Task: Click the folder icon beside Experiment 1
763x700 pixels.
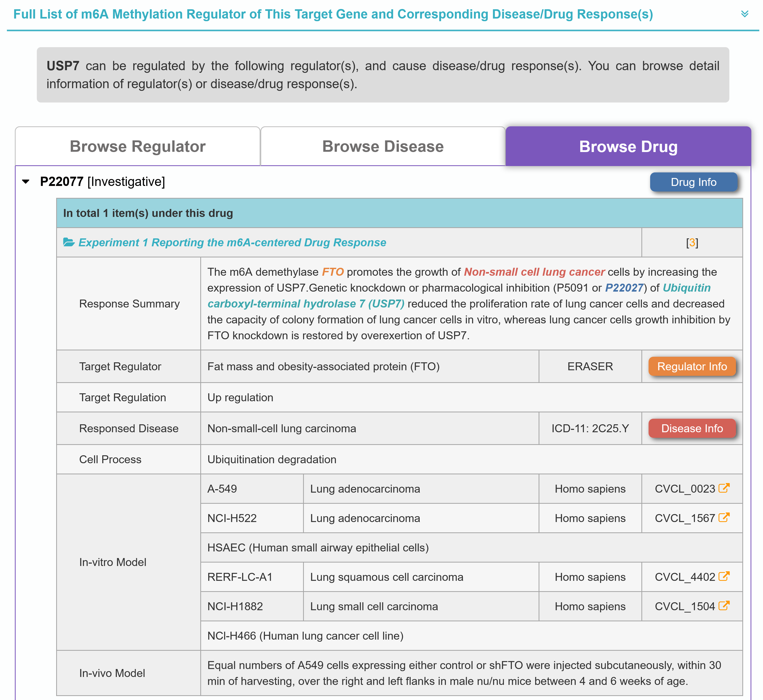Action: click(x=69, y=242)
